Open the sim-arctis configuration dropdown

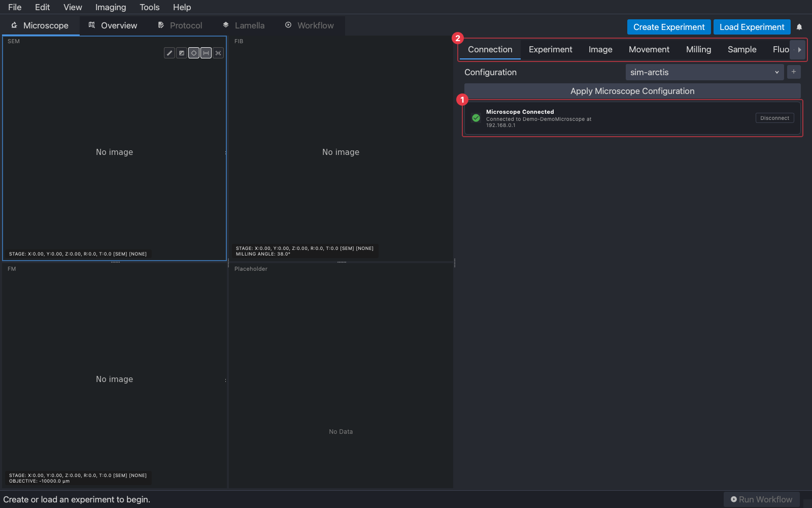(704, 72)
